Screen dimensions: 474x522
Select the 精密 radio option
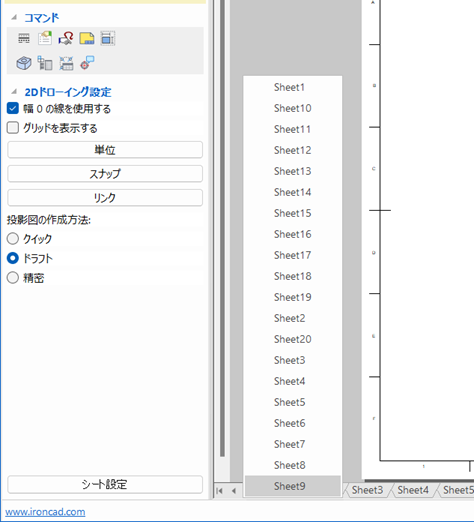pos(13,278)
